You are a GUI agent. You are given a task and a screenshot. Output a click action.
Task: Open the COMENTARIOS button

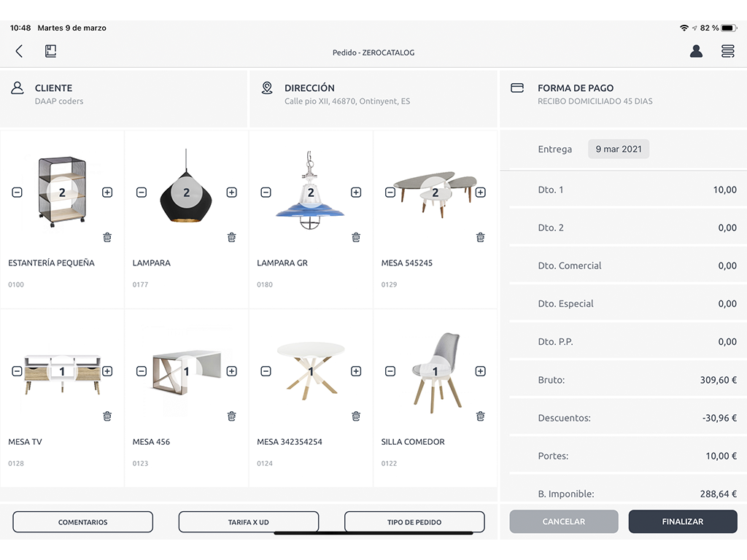click(83, 522)
